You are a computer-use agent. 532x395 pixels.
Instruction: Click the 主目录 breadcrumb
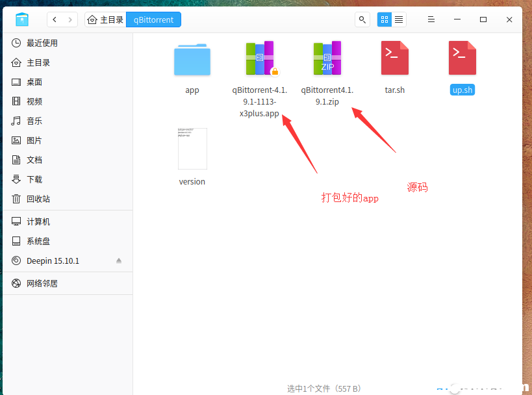pyautogui.click(x=105, y=19)
